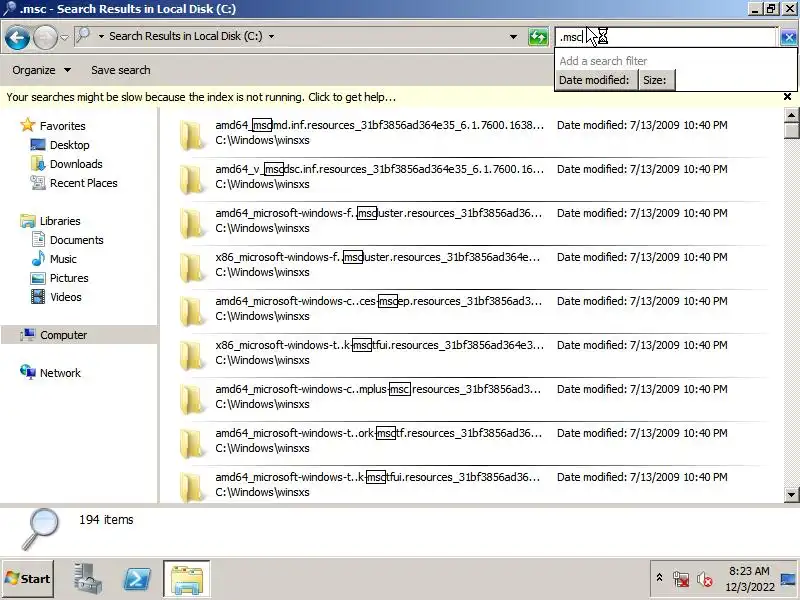Click the scrollbar thumb in results list
The image size is (800, 600).
point(791,130)
